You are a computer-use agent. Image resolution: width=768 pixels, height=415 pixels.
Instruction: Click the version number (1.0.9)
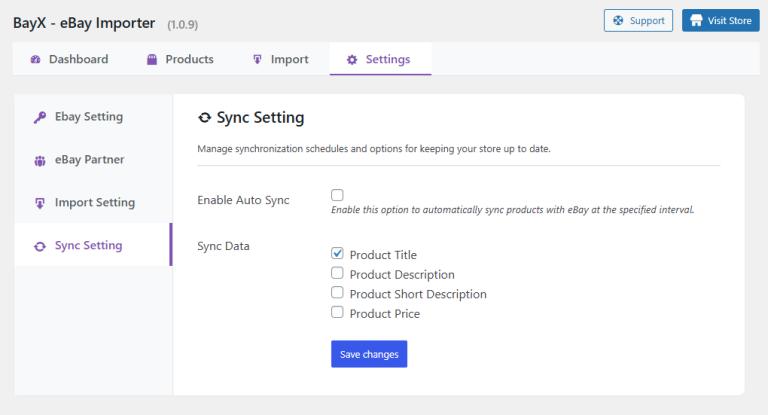click(183, 24)
